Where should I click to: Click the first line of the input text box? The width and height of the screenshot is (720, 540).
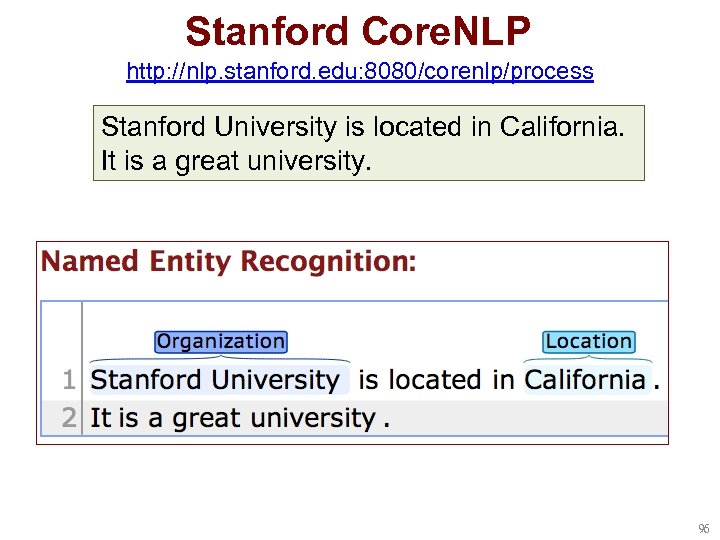click(364, 128)
